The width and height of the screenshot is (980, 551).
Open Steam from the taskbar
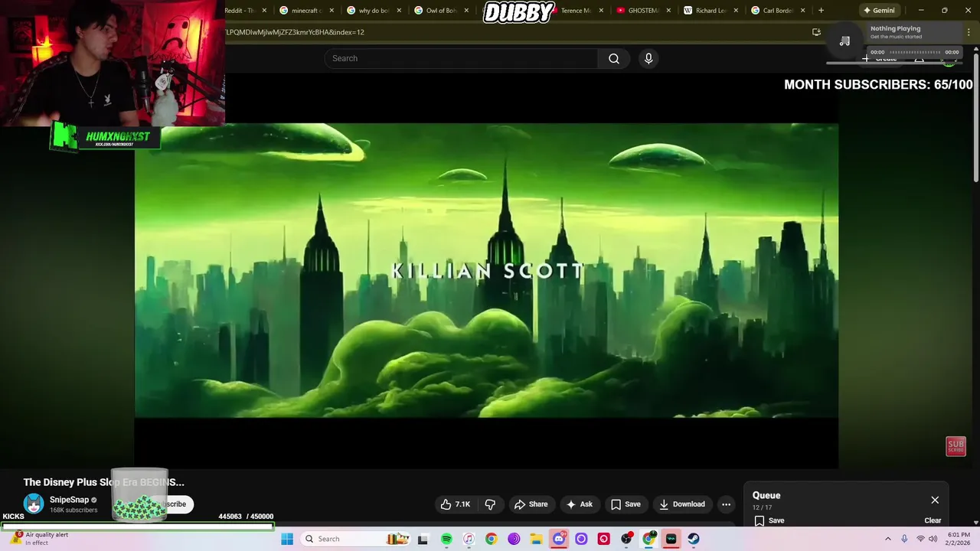pyautogui.click(x=693, y=539)
